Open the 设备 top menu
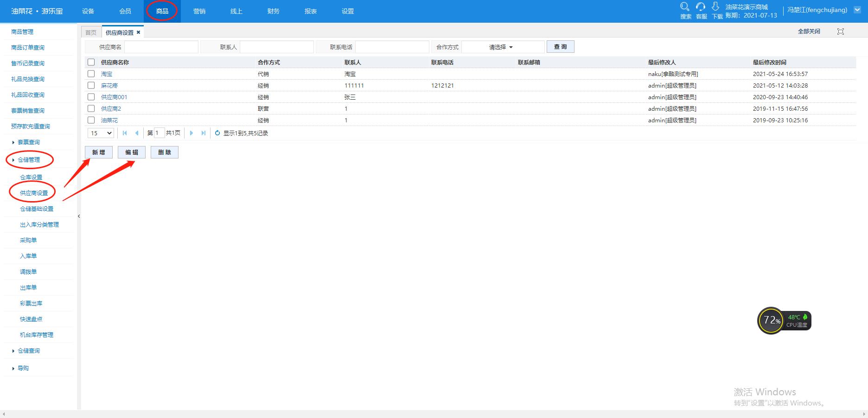This screenshot has height=418, width=868. tap(88, 11)
